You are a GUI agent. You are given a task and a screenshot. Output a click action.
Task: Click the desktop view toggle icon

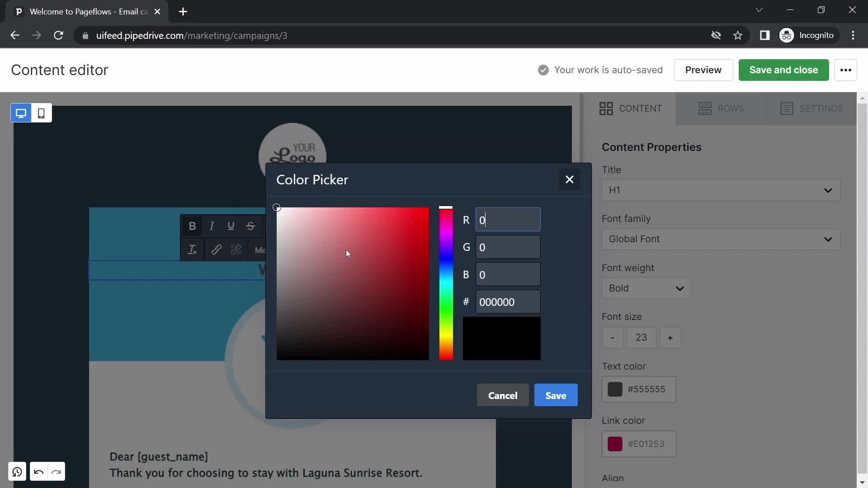(21, 113)
